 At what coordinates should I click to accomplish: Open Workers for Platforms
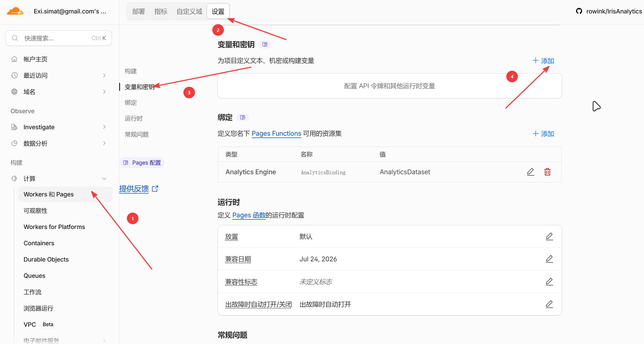pos(54,227)
